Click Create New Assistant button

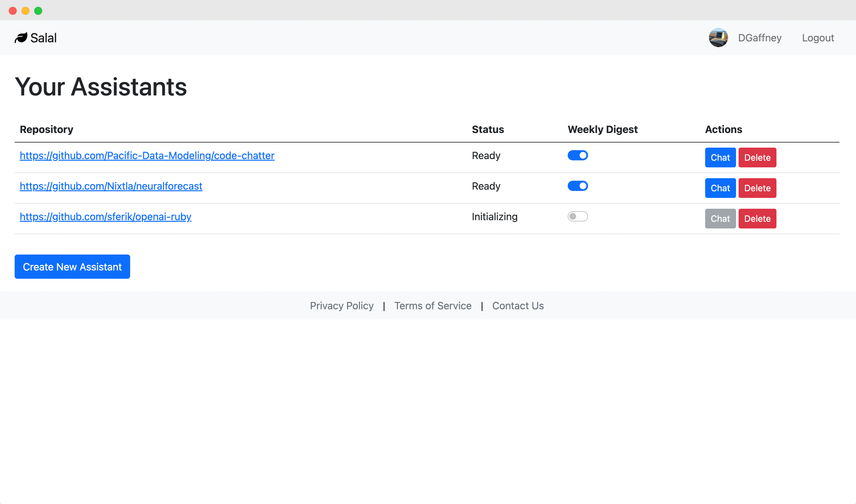pos(72,266)
